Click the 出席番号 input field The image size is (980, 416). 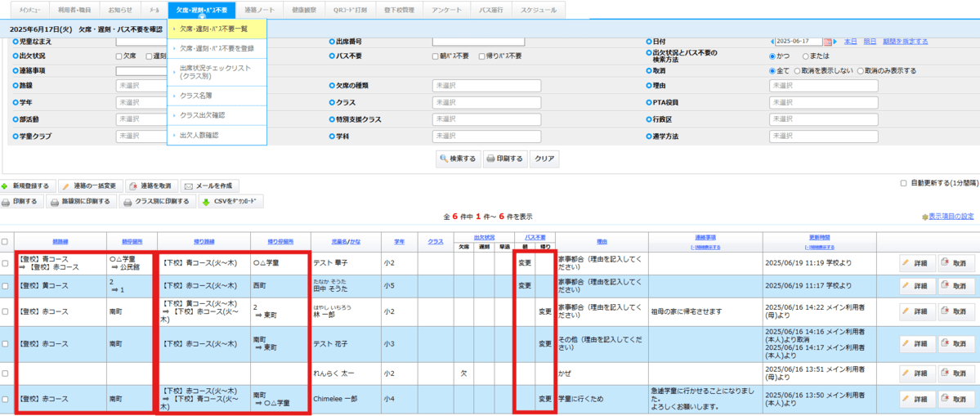[478, 41]
